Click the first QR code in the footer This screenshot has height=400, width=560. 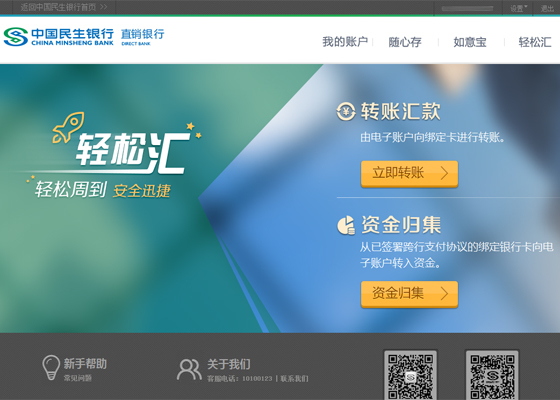[410, 375]
